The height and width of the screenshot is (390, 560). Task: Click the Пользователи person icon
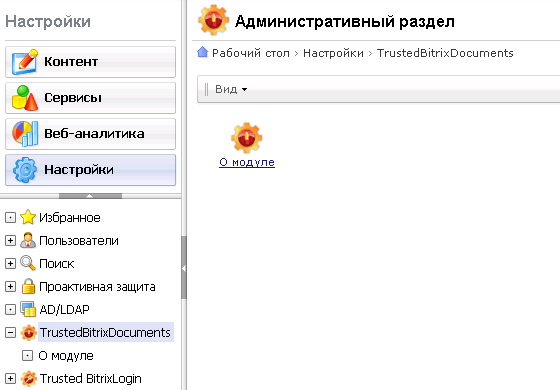(x=28, y=240)
